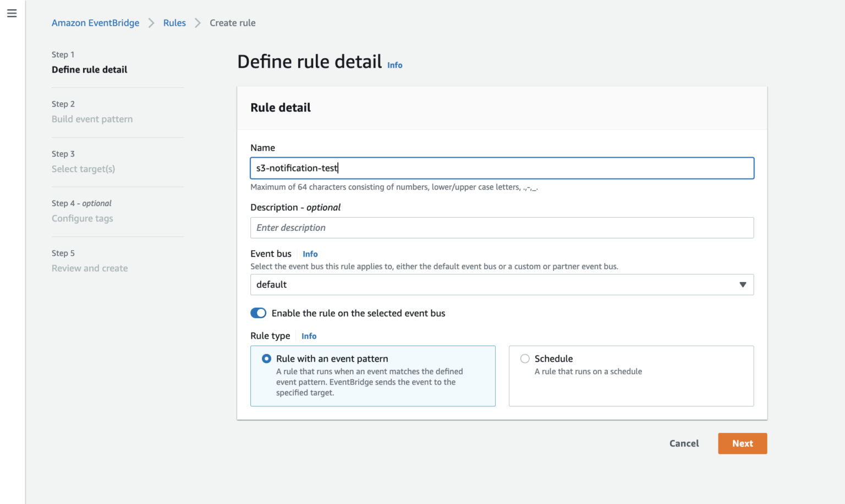
Task: Click the Name field containing s3-notification-test
Action: click(502, 168)
